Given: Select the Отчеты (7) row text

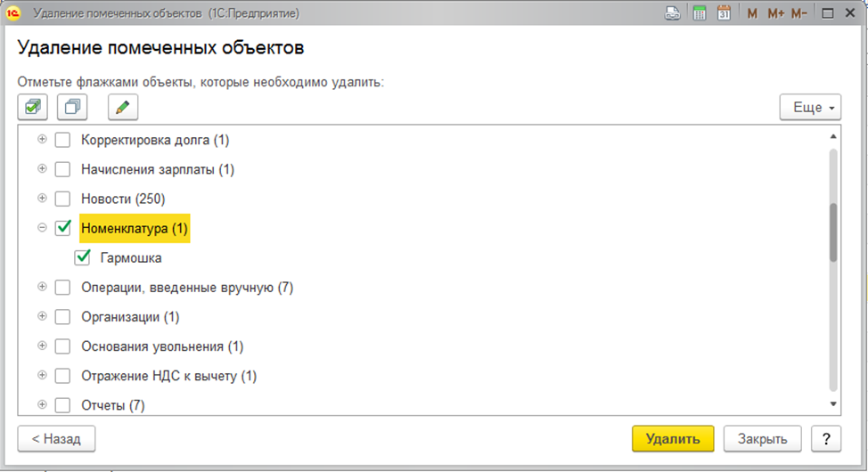Looking at the screenshot, I should pyautogui.click(x=113, y=405).
